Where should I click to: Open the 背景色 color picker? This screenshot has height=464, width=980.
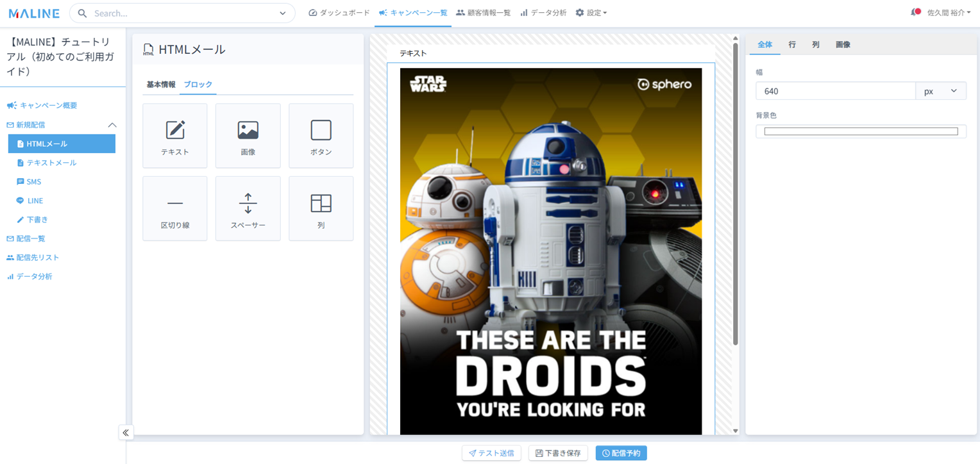[x=861, y=131]
